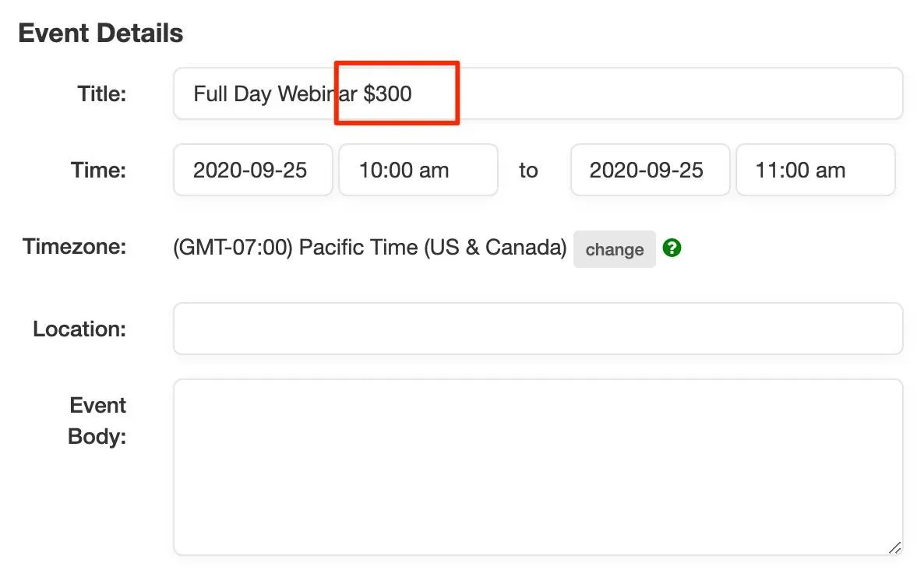Image resolution: width=924 pixels, height=570 pixels.
Task: Open the 10:00 am start time picker
Action: tap(418, 170)
